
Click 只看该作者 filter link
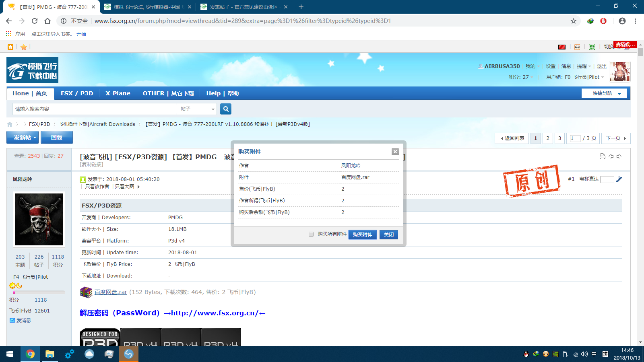pos(97,187)
